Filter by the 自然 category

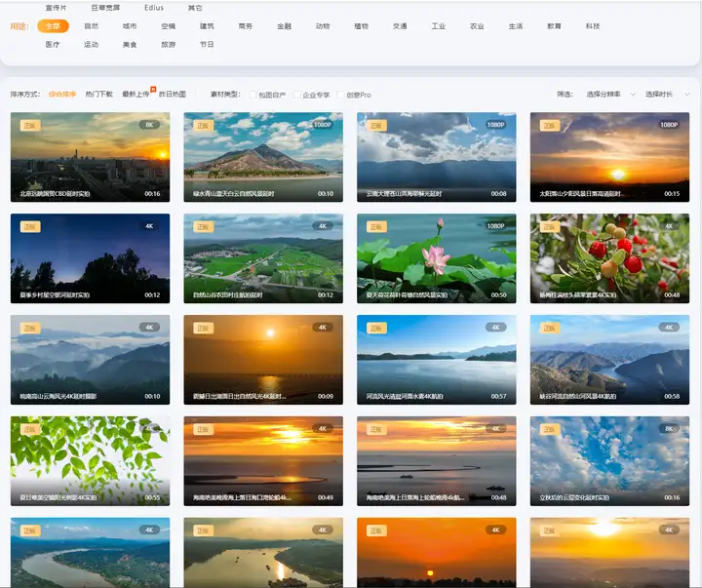click(x=92, y=26)
